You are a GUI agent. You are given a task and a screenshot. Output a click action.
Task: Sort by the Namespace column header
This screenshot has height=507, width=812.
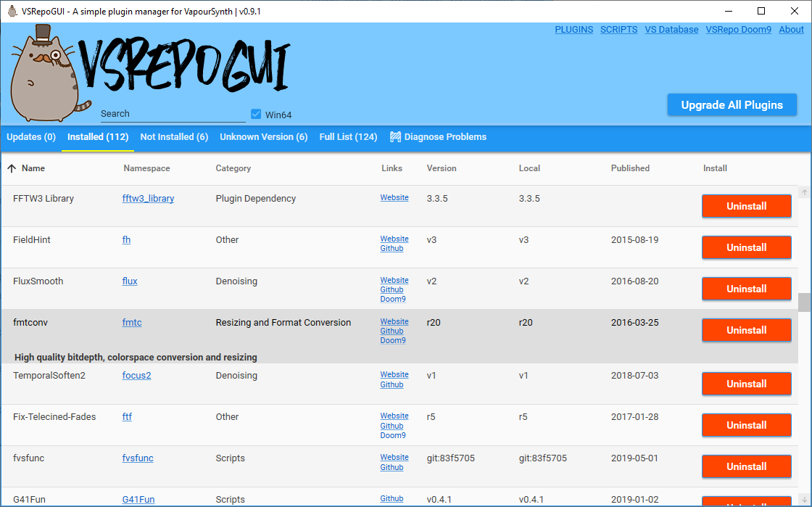pyautogui.click(x=146, y=168)
